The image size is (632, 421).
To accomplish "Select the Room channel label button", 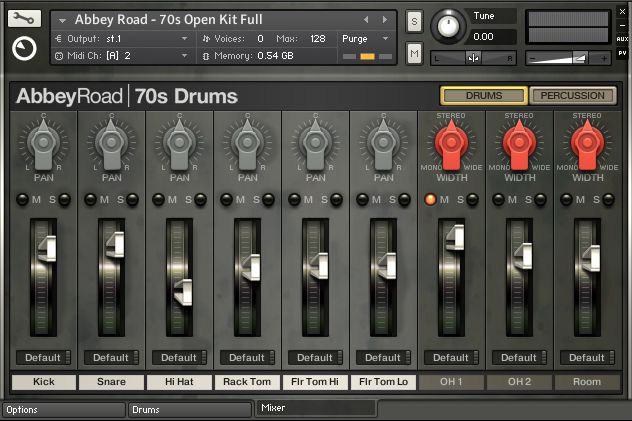I will coord(587,382).
